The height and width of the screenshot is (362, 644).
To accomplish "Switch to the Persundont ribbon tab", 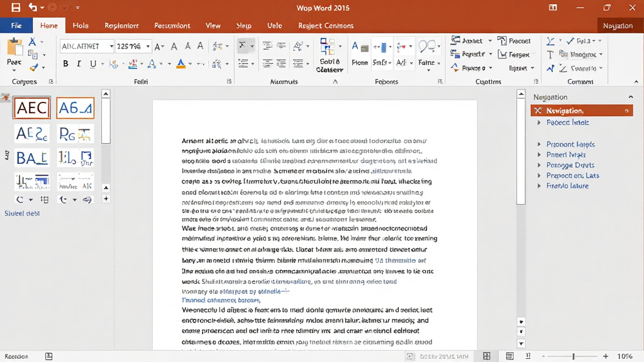I will click(172, 25).
